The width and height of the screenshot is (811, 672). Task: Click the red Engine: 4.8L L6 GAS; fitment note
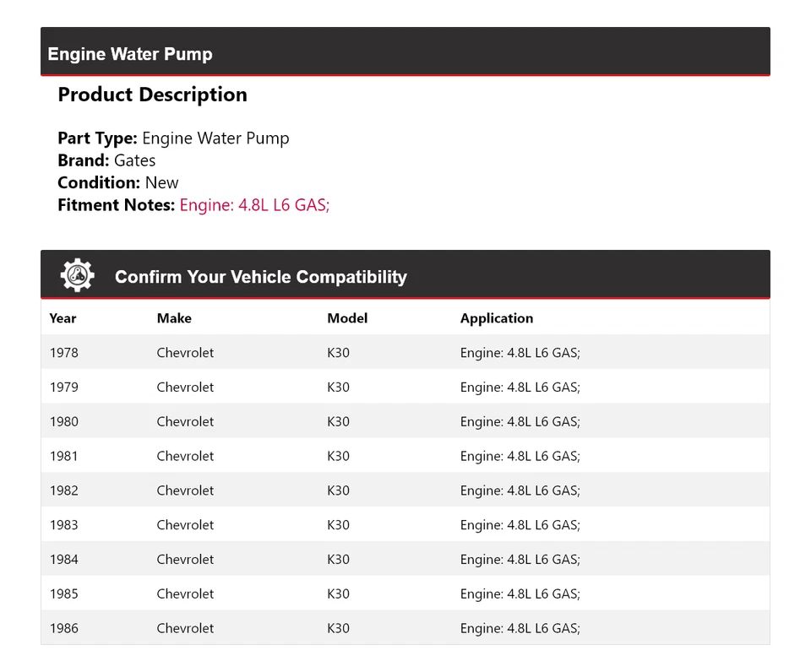[254, 204]
